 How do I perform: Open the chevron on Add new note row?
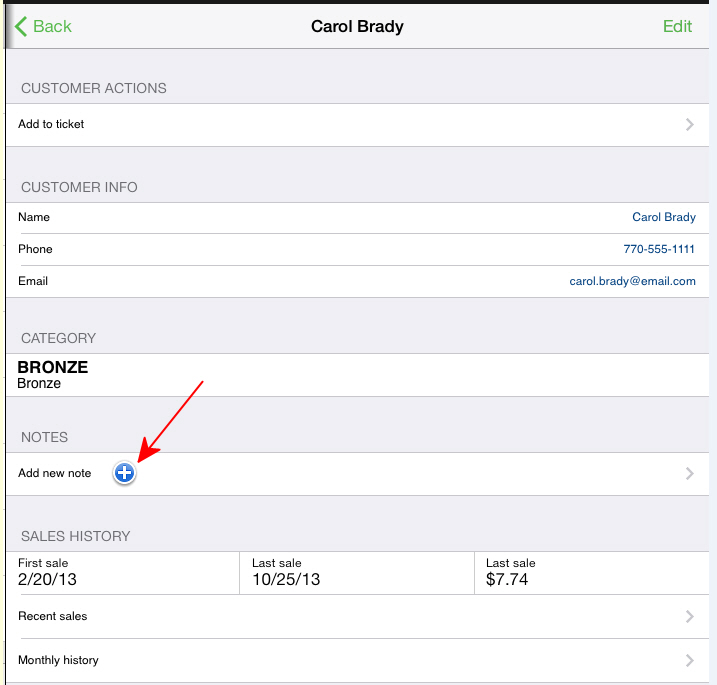[x=690, y=473]
